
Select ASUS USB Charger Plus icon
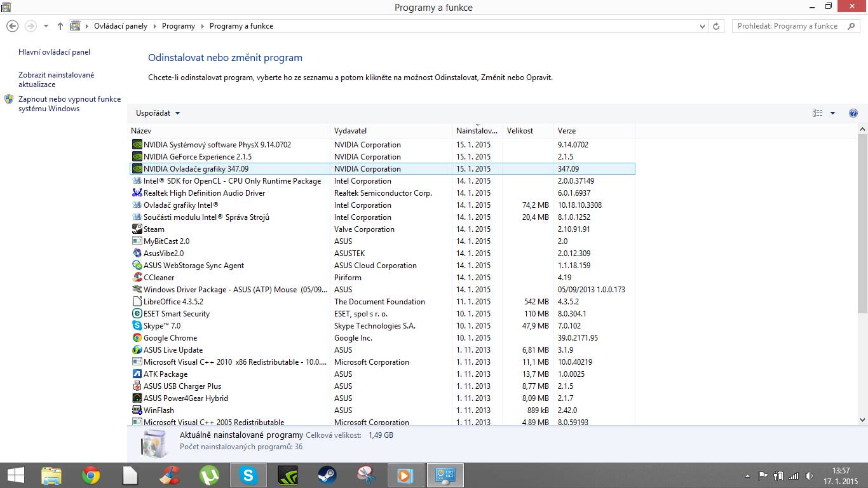tap(137, 386)
